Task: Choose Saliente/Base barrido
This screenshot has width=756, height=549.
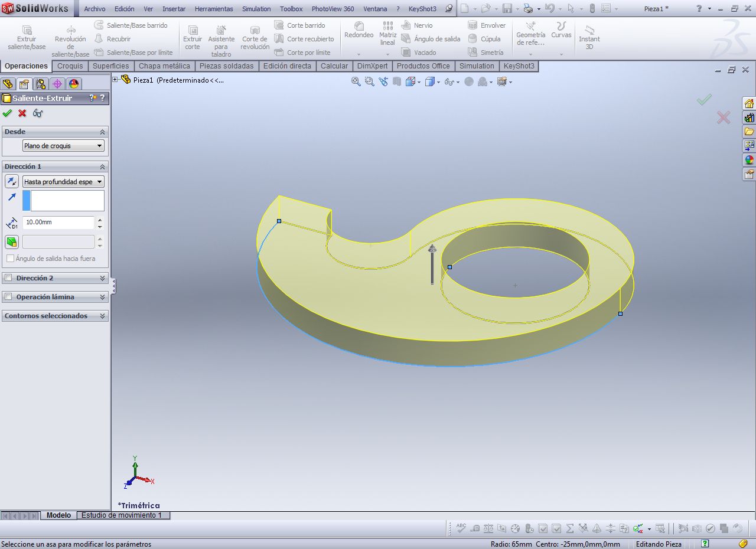Action: [131, 25]
